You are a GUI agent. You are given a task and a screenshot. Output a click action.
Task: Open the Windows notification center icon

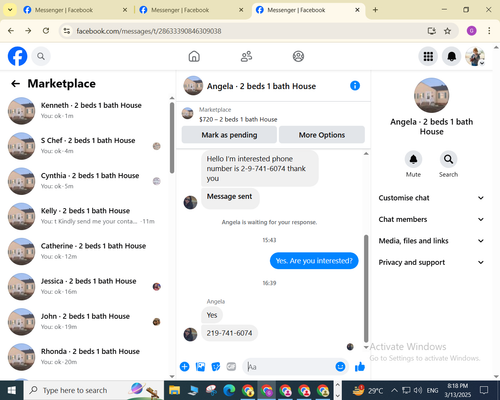click(484, 390)
